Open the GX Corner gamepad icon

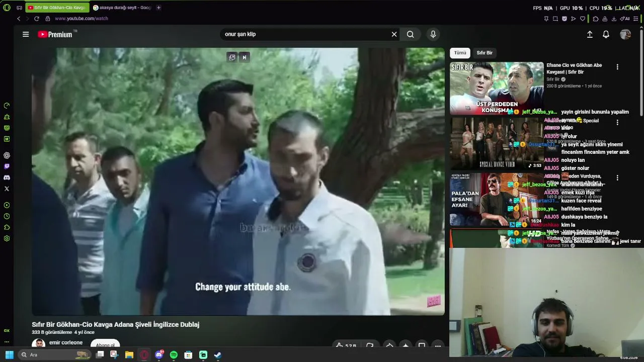(x=19, y=8)
